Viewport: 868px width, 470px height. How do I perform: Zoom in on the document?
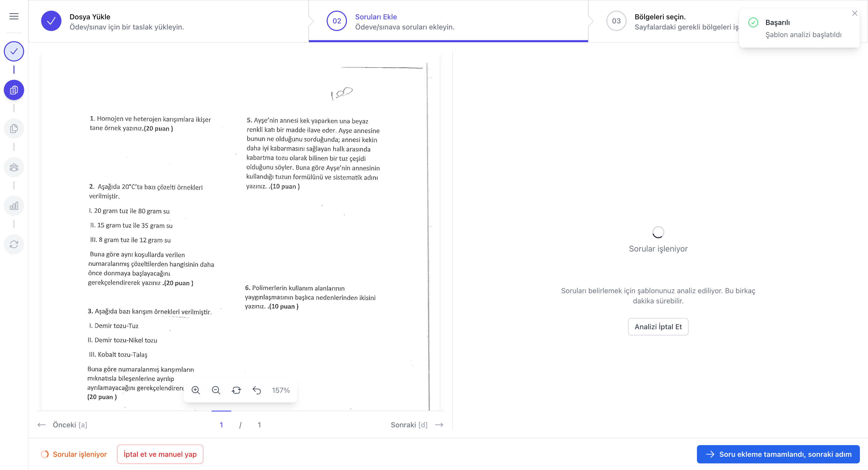click(196, 390)
